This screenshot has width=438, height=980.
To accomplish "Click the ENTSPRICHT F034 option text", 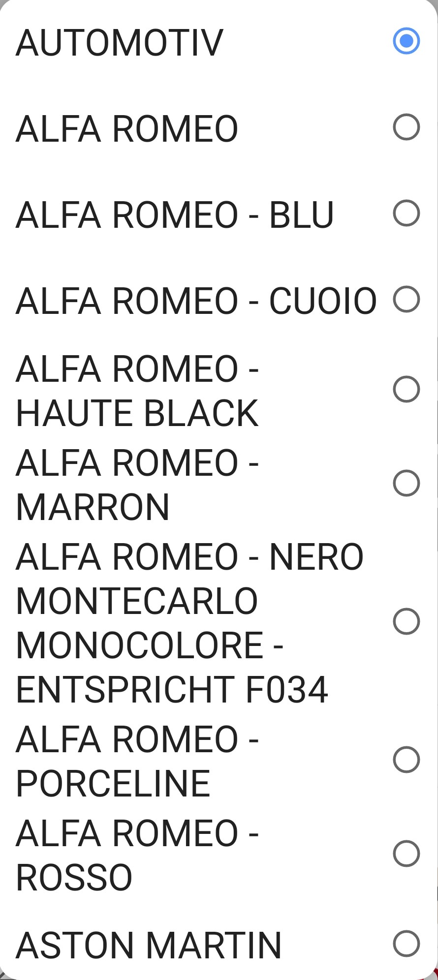I will click(x=172, y=689).
